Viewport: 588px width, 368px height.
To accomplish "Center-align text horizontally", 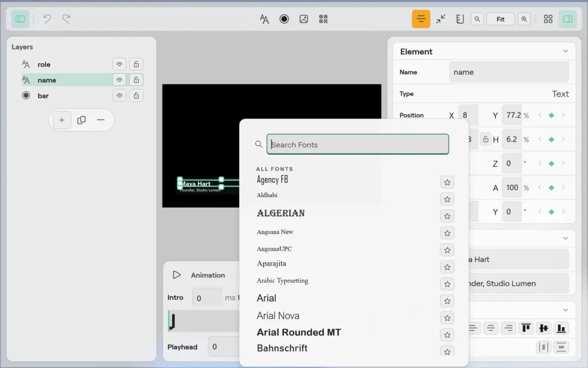I will click(x=490, y=328).
